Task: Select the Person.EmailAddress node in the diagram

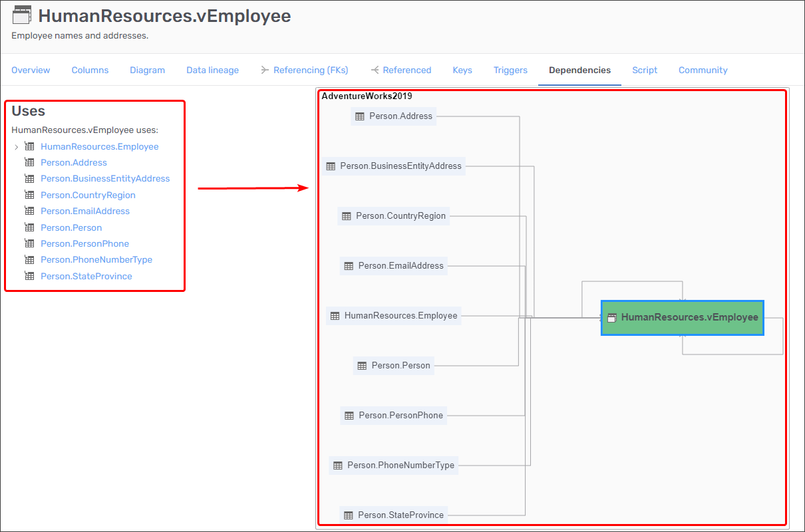Action: 393,266
